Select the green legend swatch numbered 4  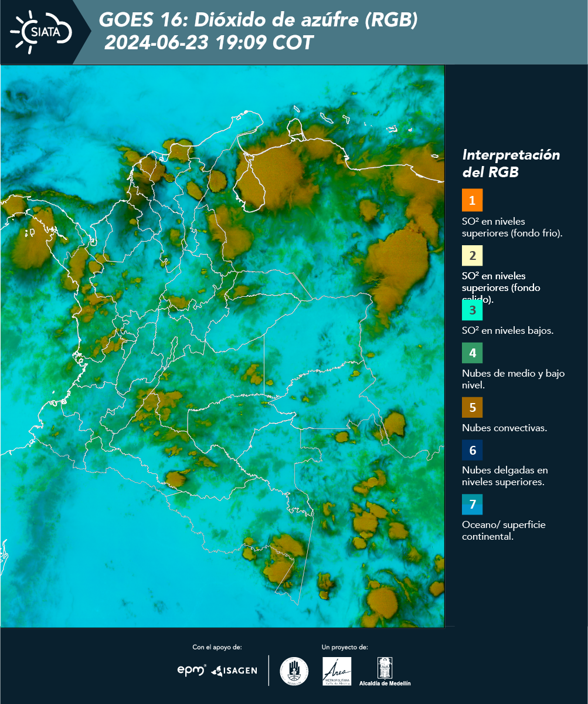[x=472, y=353]
